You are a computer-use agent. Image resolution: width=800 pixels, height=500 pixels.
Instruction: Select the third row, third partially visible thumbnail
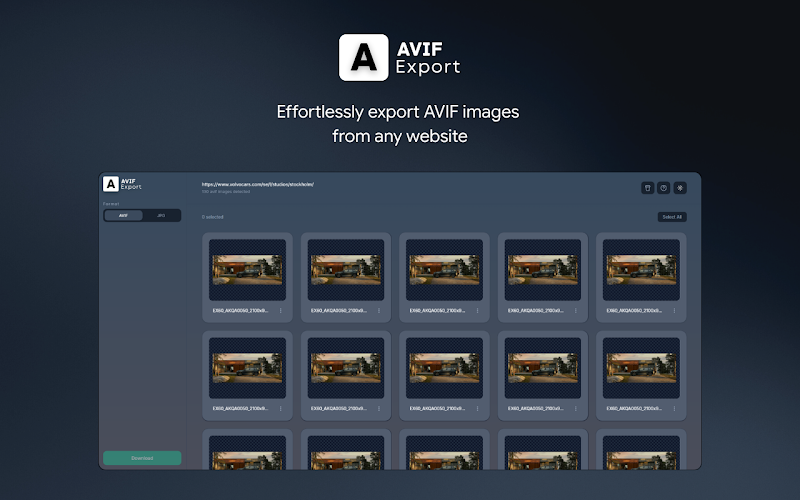(x=444, y=453)
